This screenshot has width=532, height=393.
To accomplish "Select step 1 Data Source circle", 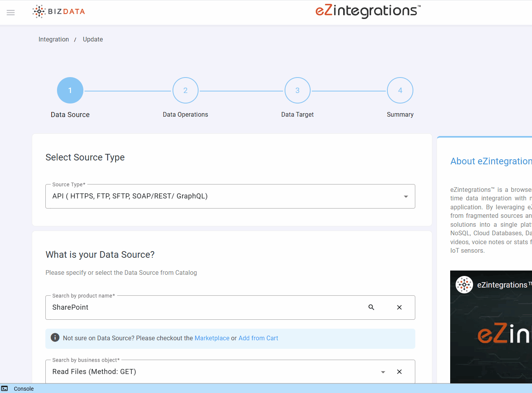I will tap(70, 90).
